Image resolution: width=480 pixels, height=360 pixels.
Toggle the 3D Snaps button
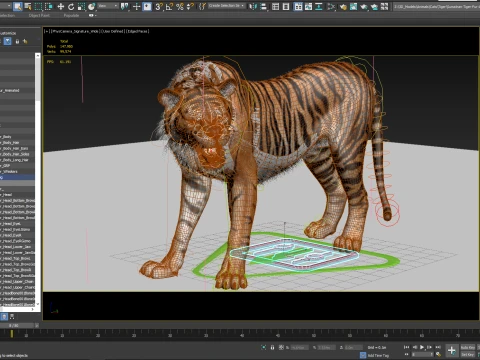tap(159, 6)
